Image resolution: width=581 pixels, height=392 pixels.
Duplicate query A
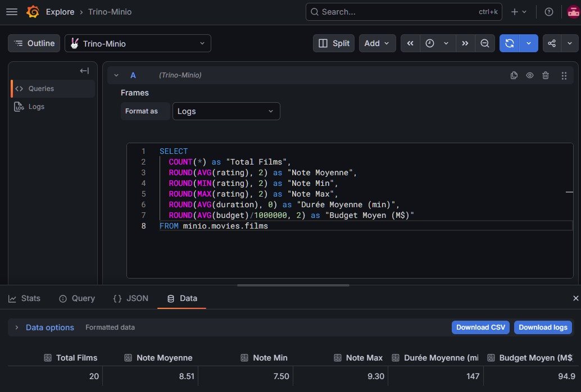click(514, 75)
